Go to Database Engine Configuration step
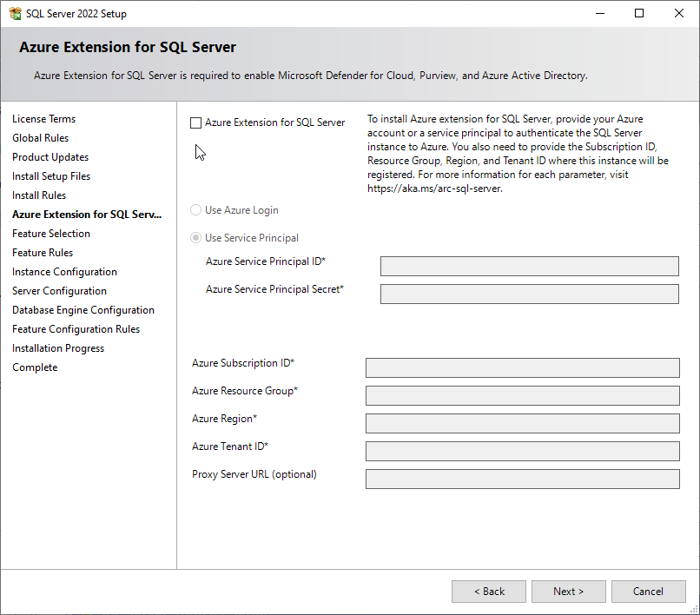The width and height of the screenshot is (700, 615). coord(83,310)
